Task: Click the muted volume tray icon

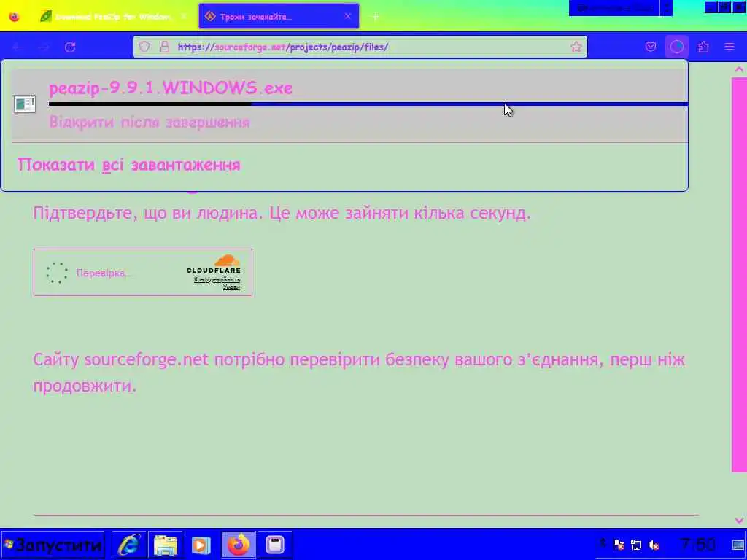Action: [654, 545]
